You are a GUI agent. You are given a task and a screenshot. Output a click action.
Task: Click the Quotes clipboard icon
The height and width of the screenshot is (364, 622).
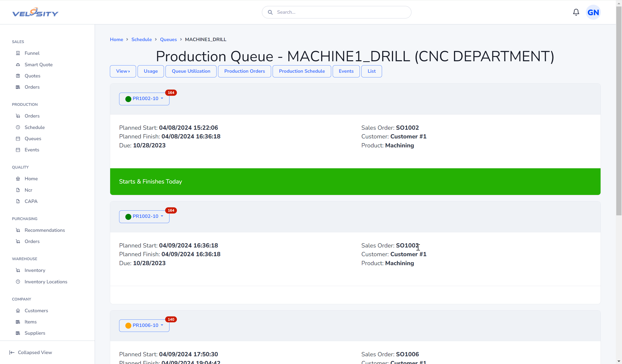(x=18, y=76)
